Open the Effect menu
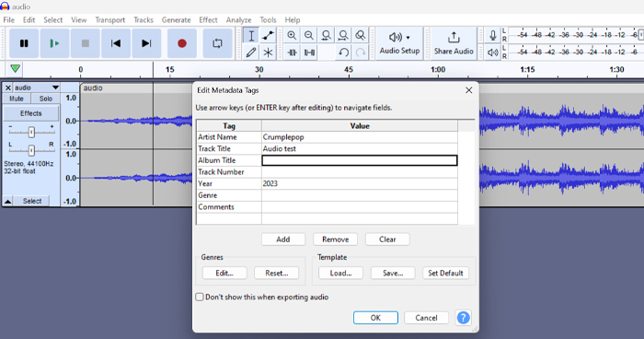Viewport: 644px width, 339px height. click(x=208, y=19)
